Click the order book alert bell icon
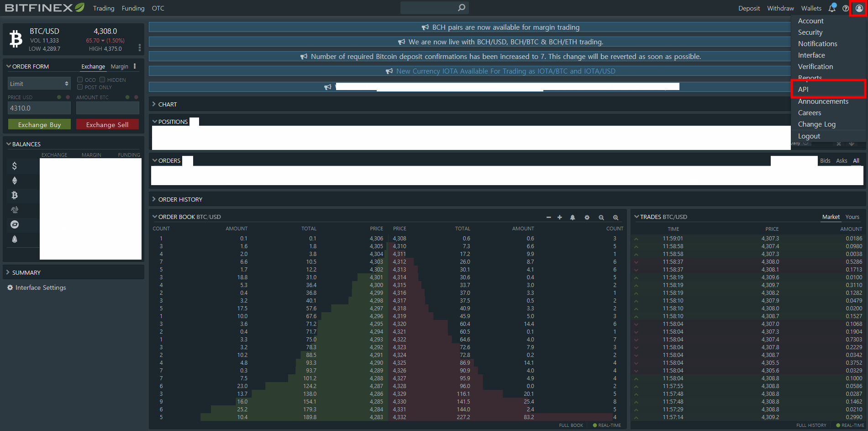This screenshot has height=431, width=868. [x=573, y=217]
